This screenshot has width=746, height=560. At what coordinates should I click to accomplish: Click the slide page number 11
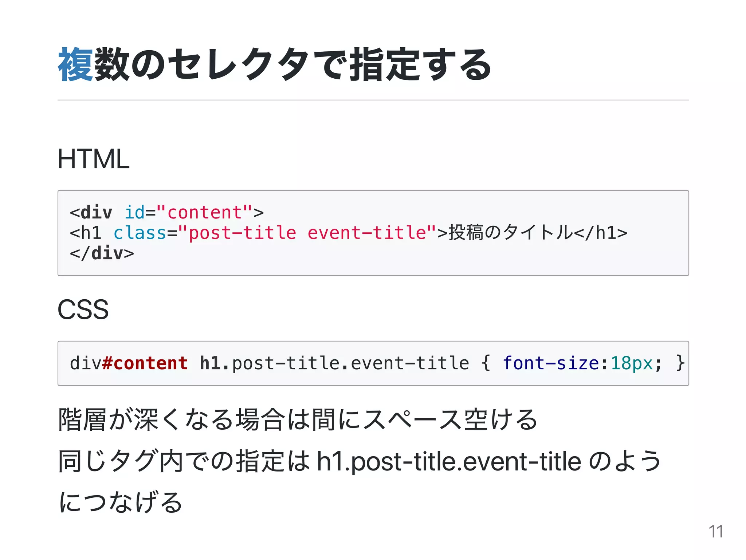(x=716, y=532)
